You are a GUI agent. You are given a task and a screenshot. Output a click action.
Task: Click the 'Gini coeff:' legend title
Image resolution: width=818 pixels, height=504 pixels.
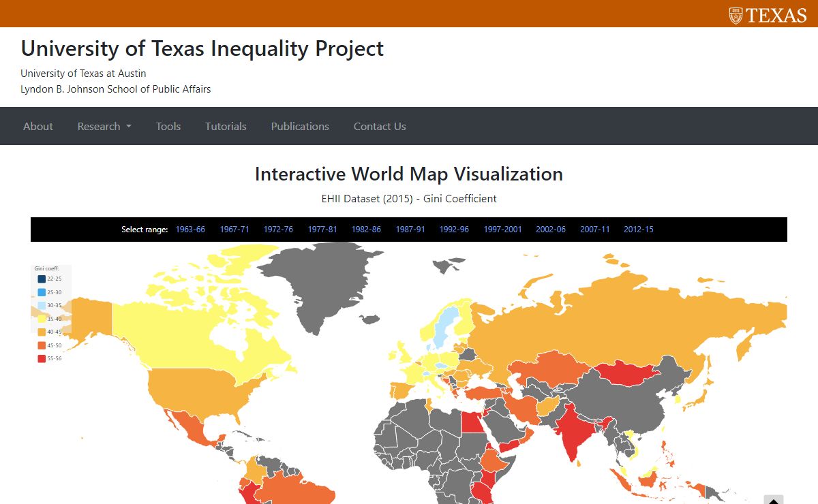(x=46, y=268)
